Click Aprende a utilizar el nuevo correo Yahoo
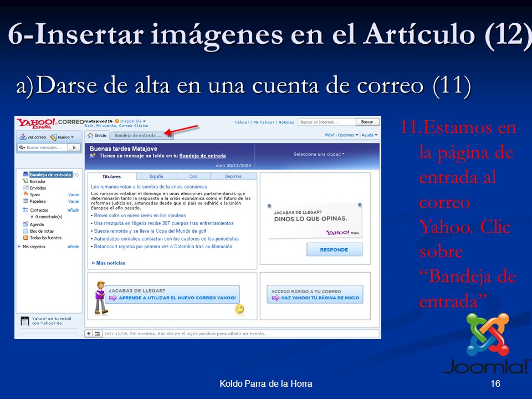The height and width of the screenshot is (399, 532). [x=173, y=294]
